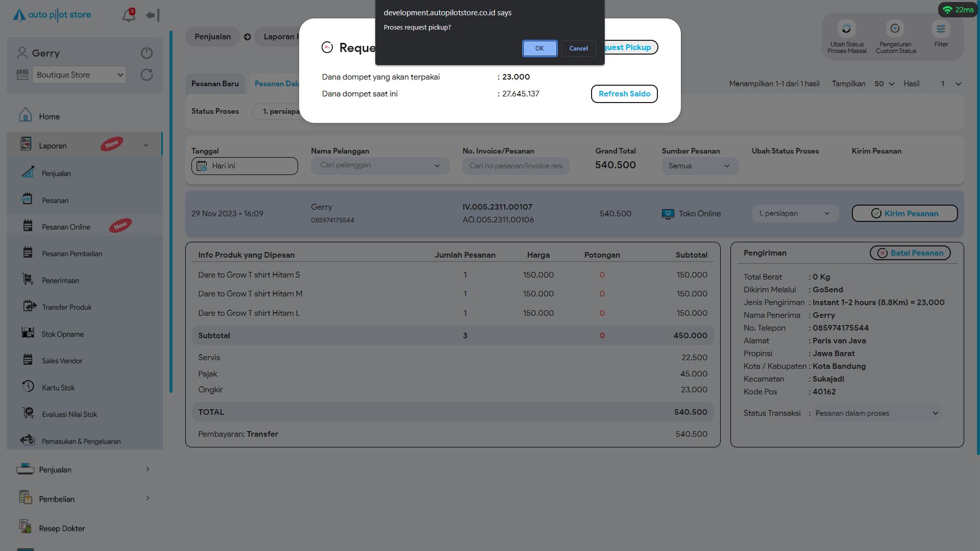Click Refresh Saldo button
This screenshot has width=980, height=551.
(x=624, y=94)
